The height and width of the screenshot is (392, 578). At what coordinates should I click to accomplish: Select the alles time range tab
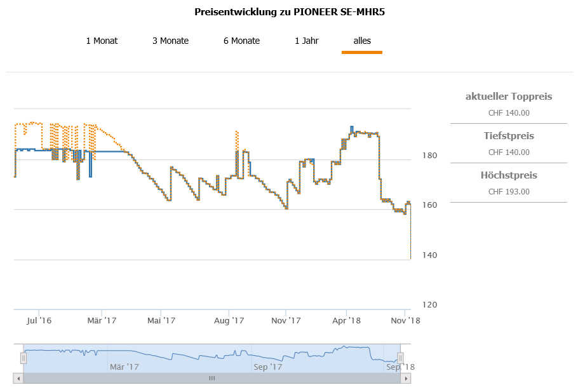362,41
